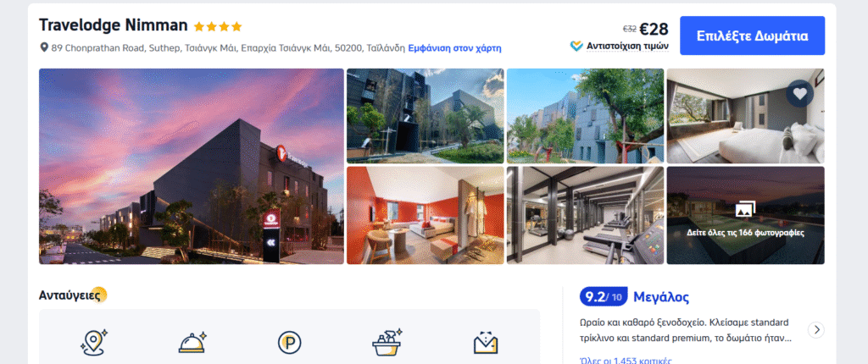
Task: Click Αντιστοίχιση τιμών label
Action: coord(627,46)
